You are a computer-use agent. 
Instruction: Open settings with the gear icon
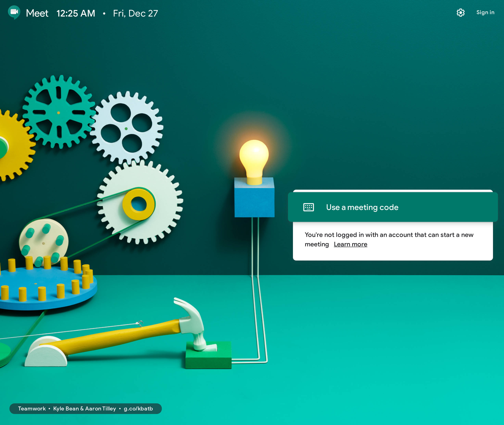(460, 13)
